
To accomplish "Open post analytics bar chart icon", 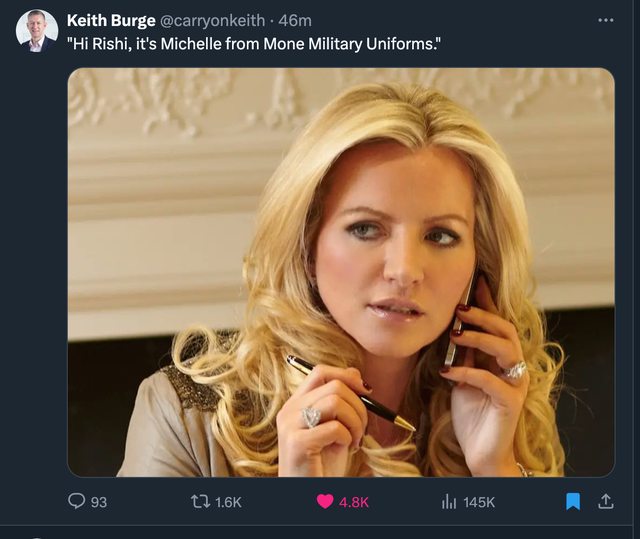I will point(449,502).
